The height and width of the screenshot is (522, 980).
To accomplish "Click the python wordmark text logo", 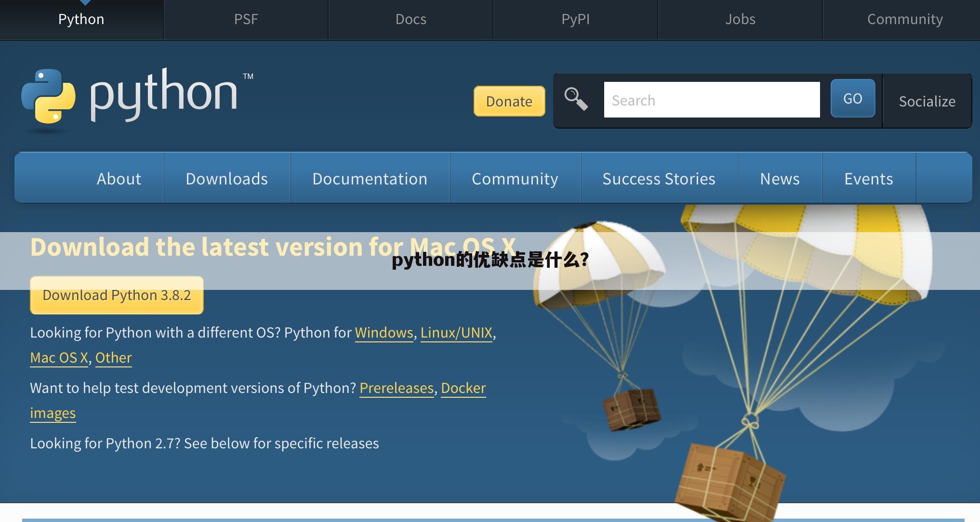I will (164, 95).
